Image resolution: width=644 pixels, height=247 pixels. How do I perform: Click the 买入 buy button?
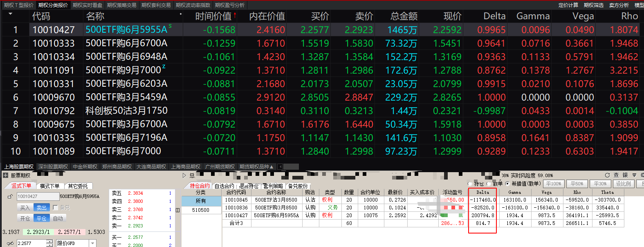(x=25, y=208)
